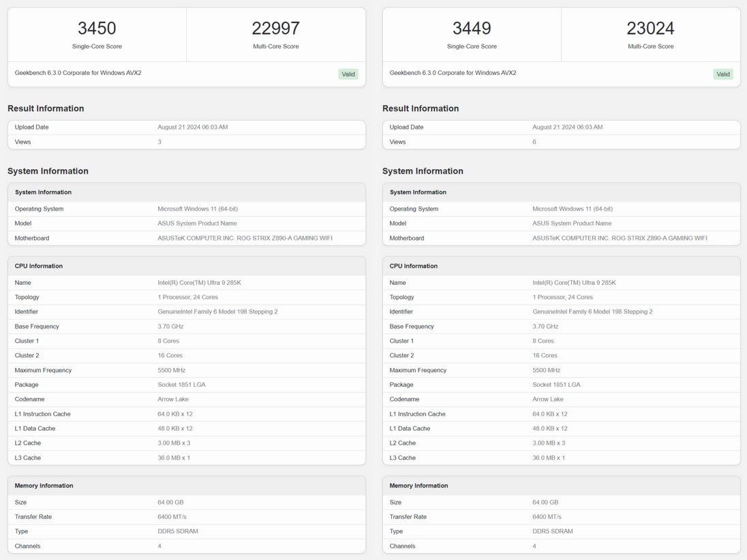This screenshot has height=560, width=747.
Task: Click the Core Ultra 9 285K name in right result
Action: tap(574, 283)
